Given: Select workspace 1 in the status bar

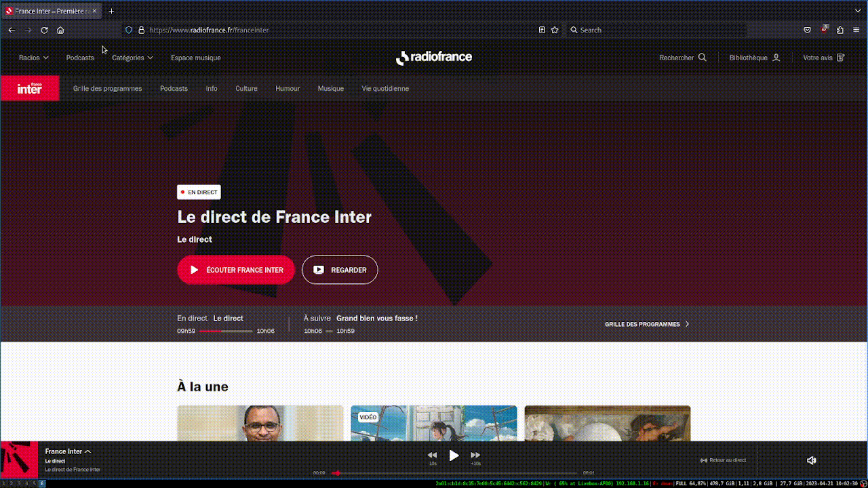Looking at the screenshot, I should point(3,483).
